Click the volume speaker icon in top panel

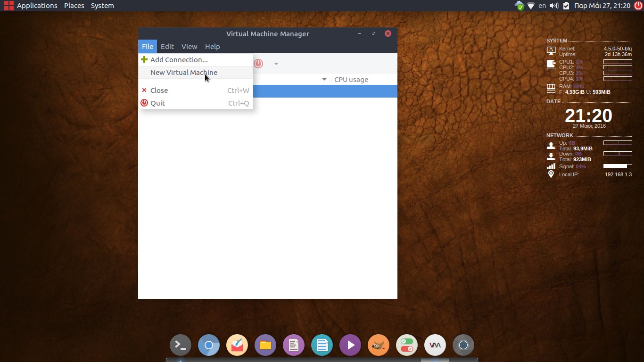[554, 6]
